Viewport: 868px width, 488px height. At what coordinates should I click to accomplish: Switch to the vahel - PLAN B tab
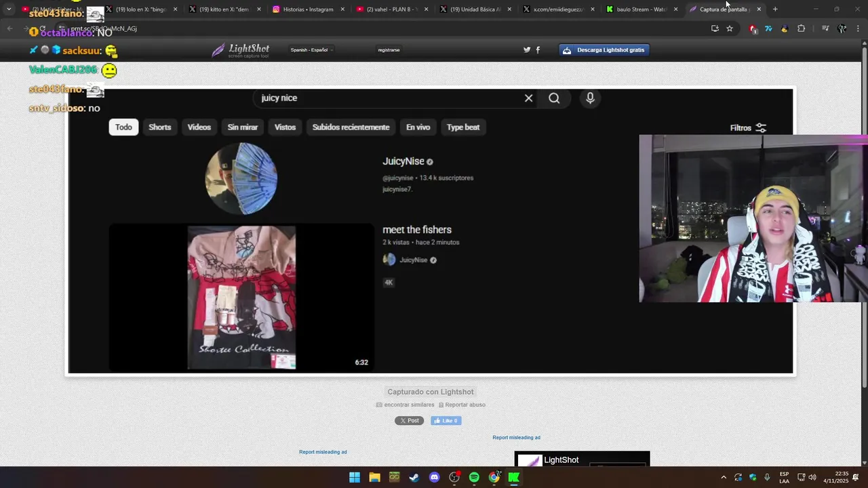pyautogui.click(x=392, y=9)
